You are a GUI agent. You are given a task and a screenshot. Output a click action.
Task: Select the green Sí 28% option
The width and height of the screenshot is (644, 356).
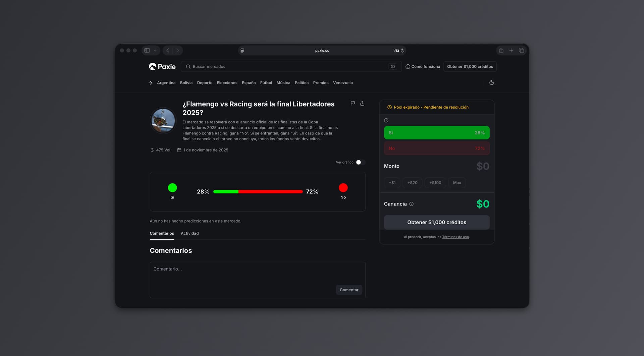pyautogui.click(x=436, y=133)
